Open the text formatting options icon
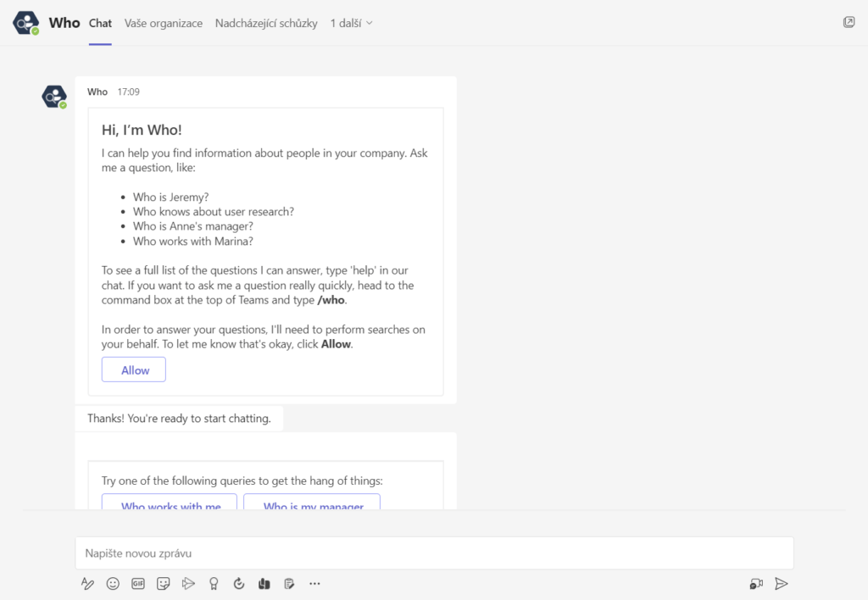Screen dimensions: 868x600 (x=87, y=583)
